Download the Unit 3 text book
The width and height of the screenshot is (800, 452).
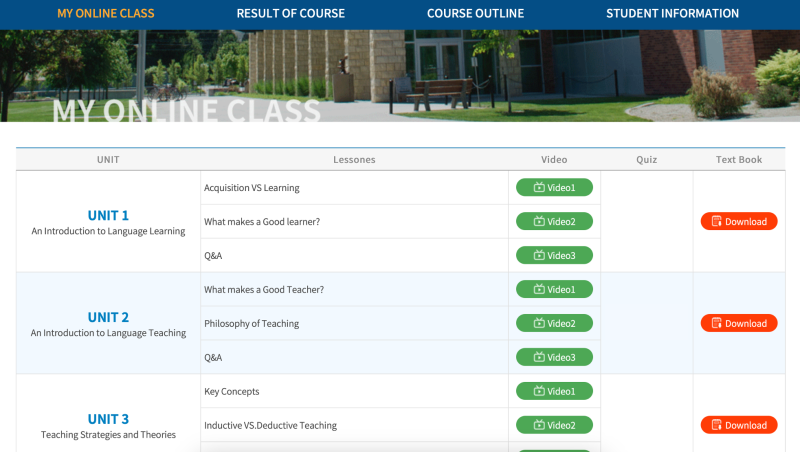point(739,425)
